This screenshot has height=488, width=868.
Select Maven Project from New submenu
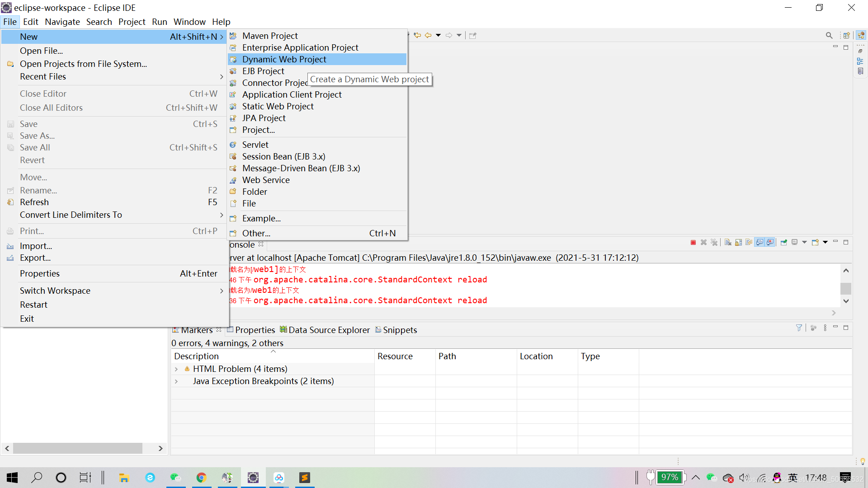(317, 36)
